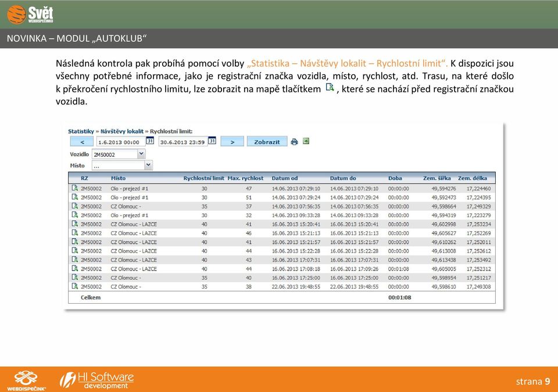Screen dimensions: 558x392
Task: Show map for row dated 16.06.2013 17:25:00
Action: pyautogui.click(x=75, y=277)
